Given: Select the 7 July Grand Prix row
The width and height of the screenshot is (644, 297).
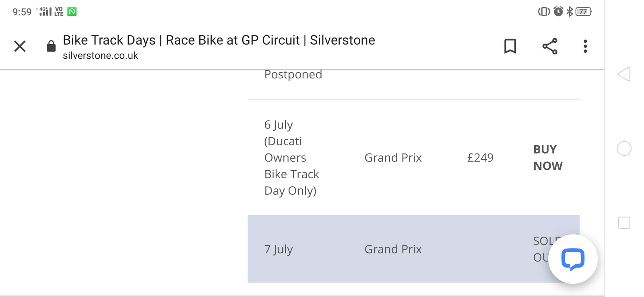Looking at the screenshot, I should [x=393, y=250].
